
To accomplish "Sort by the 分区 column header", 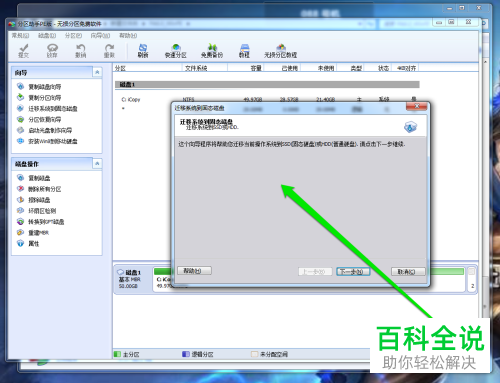I will (x=148, y=68).
